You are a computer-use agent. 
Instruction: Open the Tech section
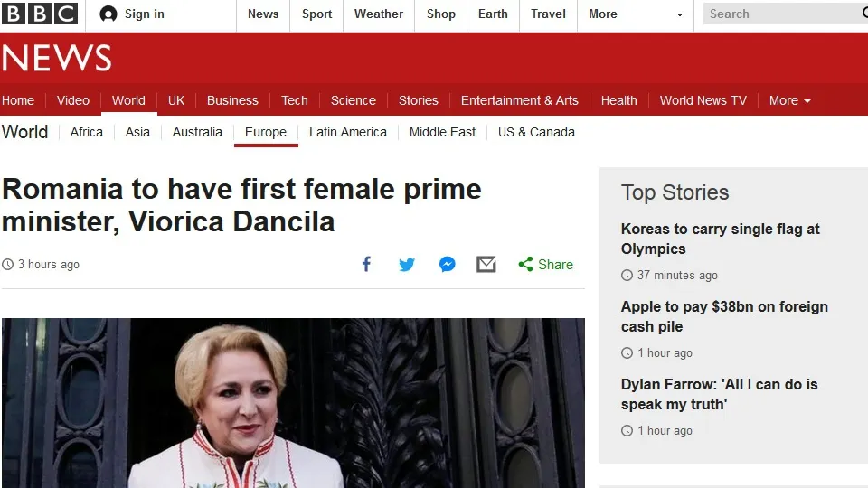coord(295,100)
